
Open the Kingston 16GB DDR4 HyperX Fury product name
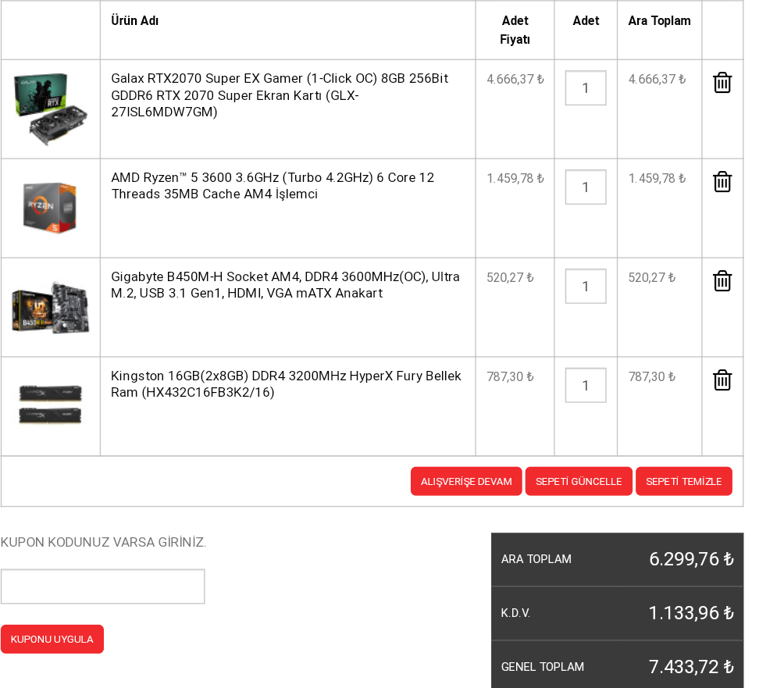[x=286, y=383]
